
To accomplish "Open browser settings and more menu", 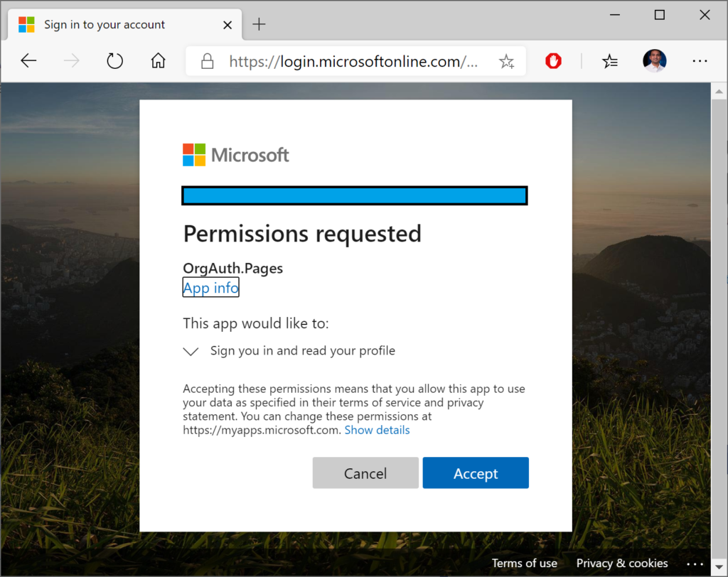I will tap(700, 61).
